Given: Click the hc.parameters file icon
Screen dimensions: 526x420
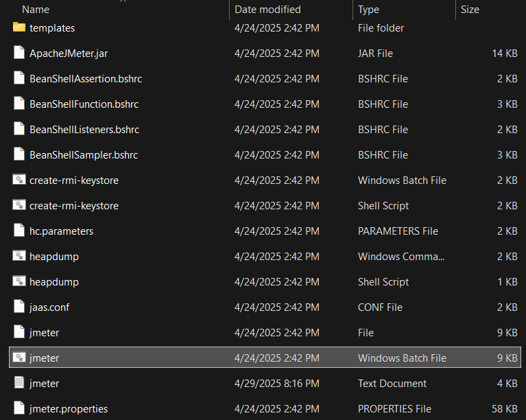Looking at the screenshot, I should tap(19, 231).
